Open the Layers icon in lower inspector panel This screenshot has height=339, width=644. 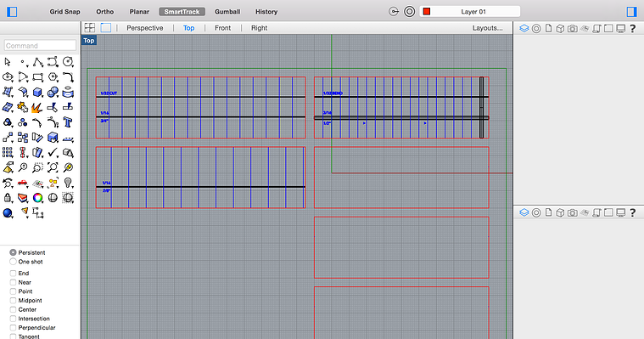point(524,212)
